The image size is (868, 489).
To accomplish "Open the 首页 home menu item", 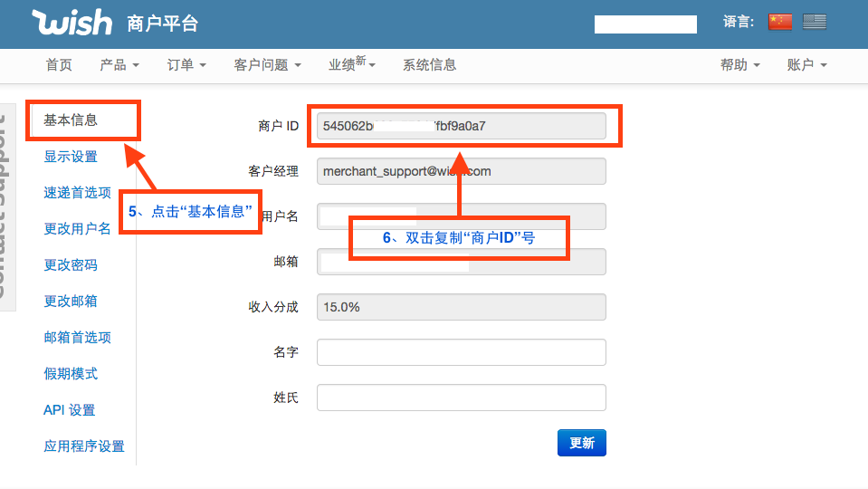I will tap(59, 65).
